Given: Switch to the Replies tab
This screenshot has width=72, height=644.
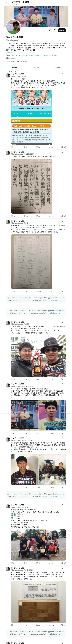Looking at the screenshot, I should pyautogui.click(x=36, y=67).
